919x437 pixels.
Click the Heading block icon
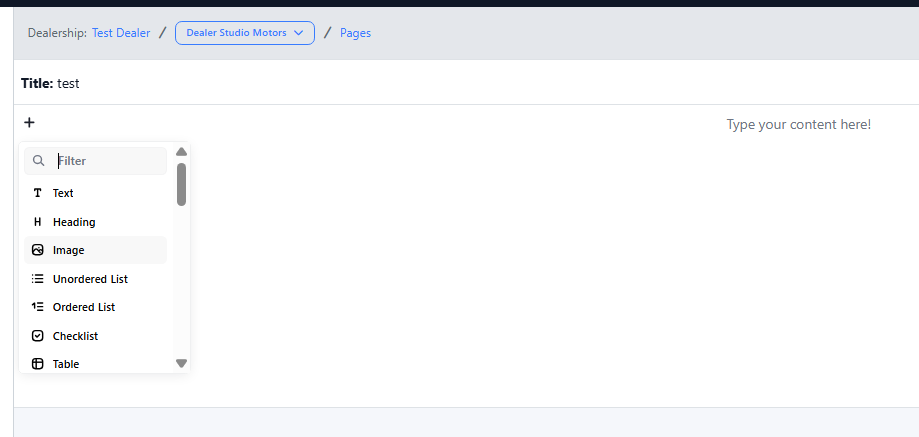(x=38, y=222)
